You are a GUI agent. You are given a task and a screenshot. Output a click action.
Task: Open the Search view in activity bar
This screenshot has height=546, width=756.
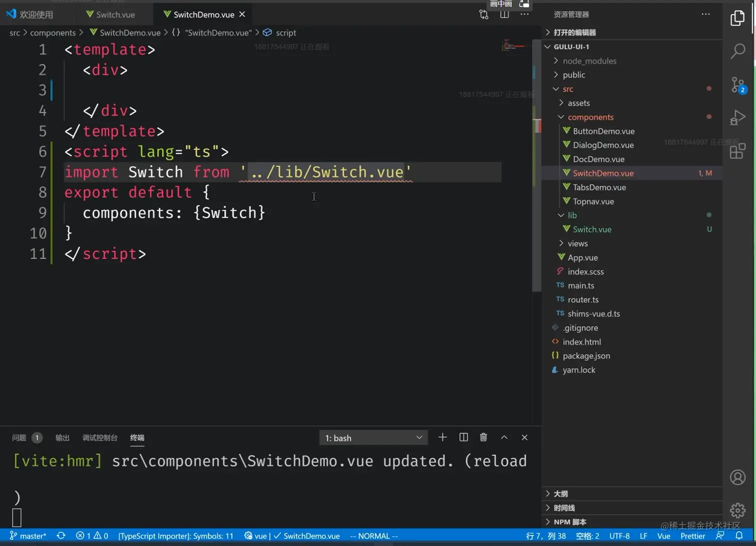[x=737, y=51]
